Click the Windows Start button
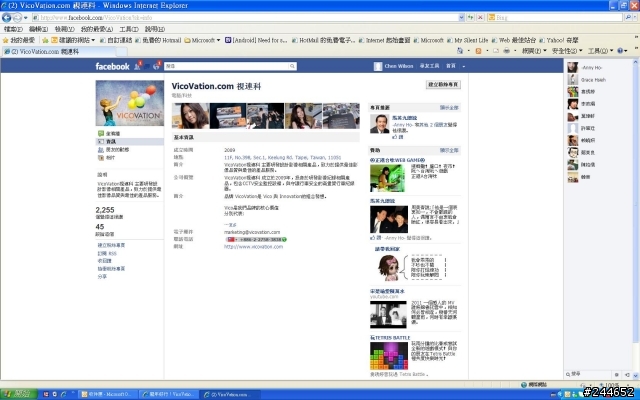Screen dimensions: 640x400 point(18,394)
